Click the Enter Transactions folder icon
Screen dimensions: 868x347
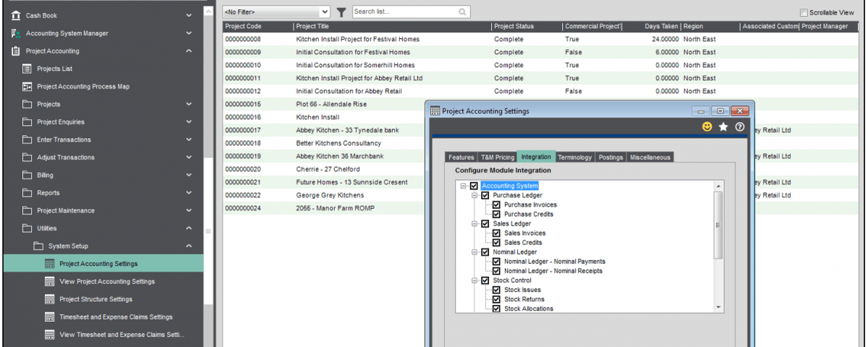pyautogui.click(x=27, y=140)
